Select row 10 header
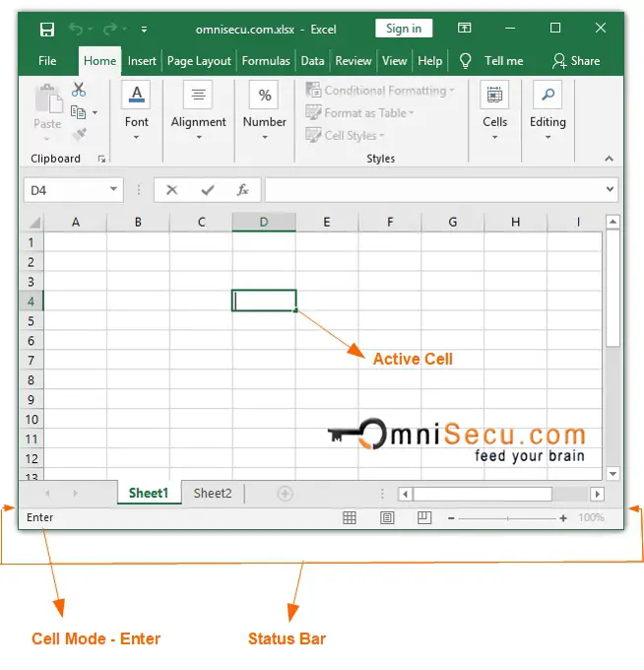This screenshot has width=644, height=670. tap(32, 419)
